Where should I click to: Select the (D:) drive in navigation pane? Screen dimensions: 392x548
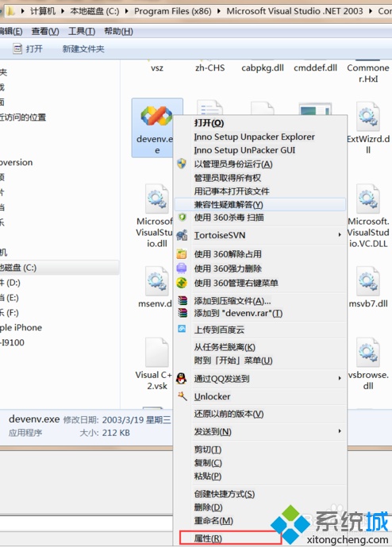10,283
